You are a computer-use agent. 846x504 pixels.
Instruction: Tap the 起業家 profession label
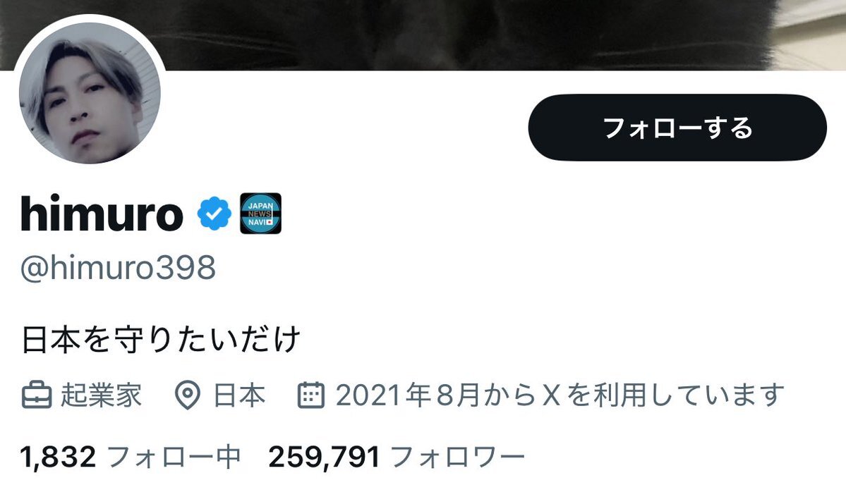point(101,395)
